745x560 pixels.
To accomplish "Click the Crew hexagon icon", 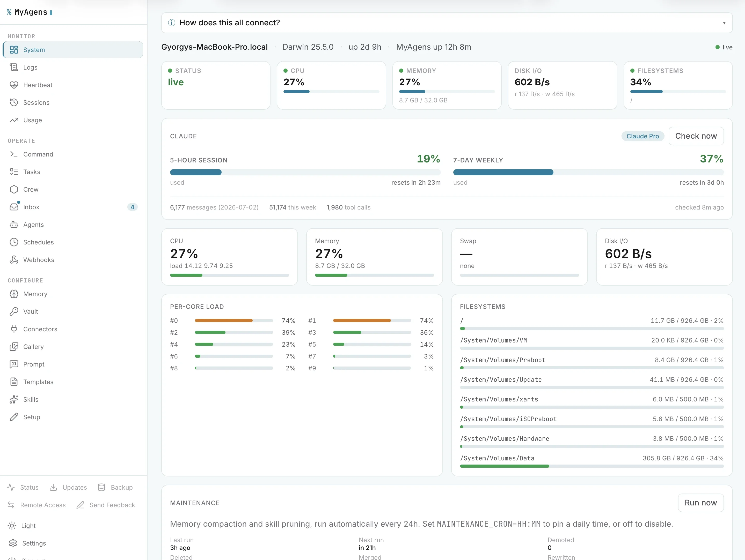I will 14,189.
